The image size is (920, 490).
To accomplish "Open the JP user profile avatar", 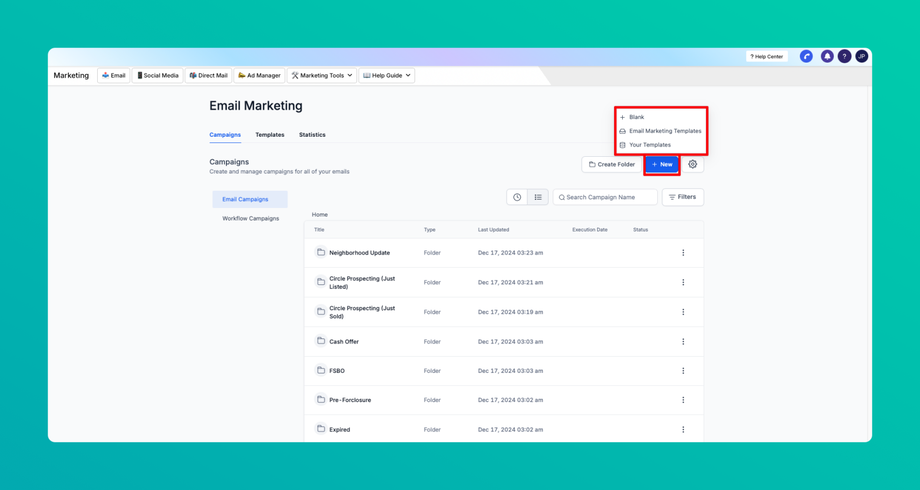I will tap(861, 56).
